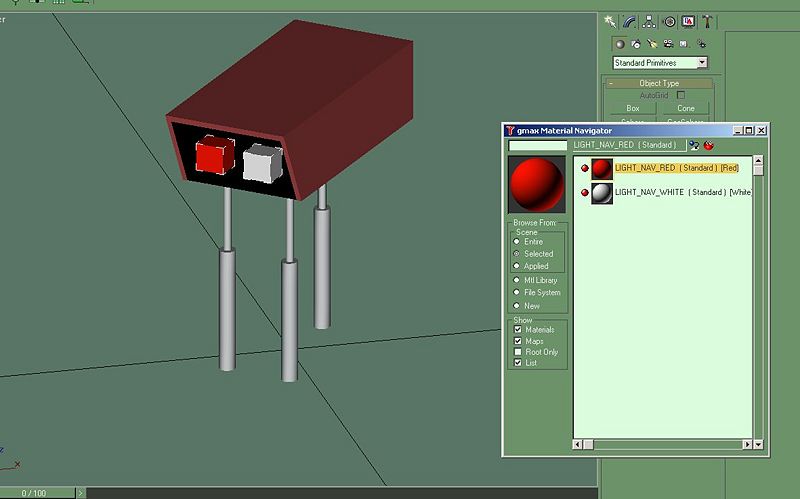This screenshot has width=800, height=499.
Task: Open the Utilities hammer panel tab
Action: coord(707,21)
